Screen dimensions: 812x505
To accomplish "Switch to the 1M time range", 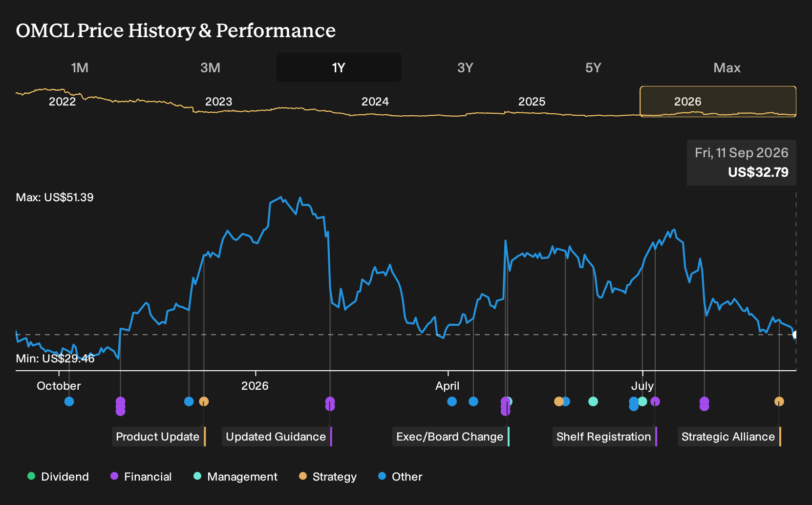I will click(x=80, y=68).
